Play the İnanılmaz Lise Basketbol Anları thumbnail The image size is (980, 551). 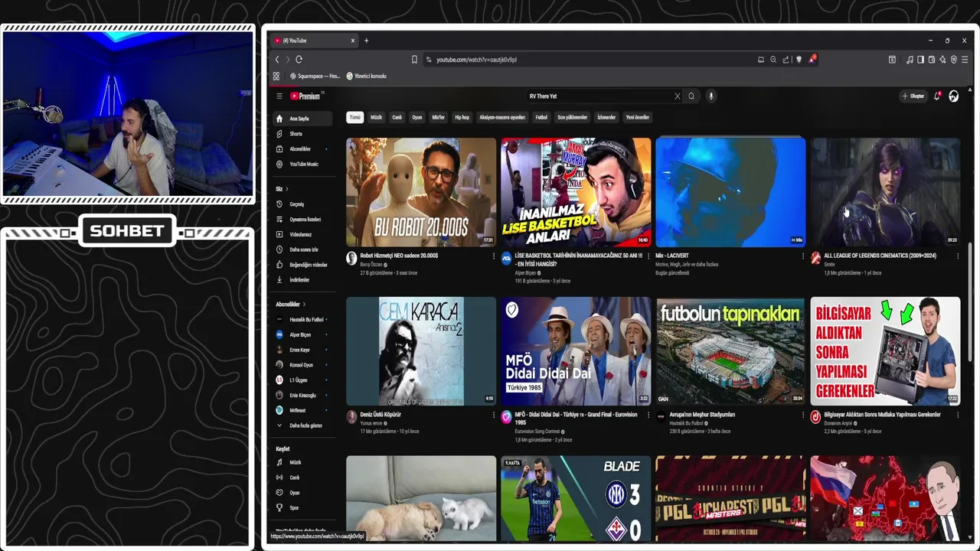tap(576, 192)
